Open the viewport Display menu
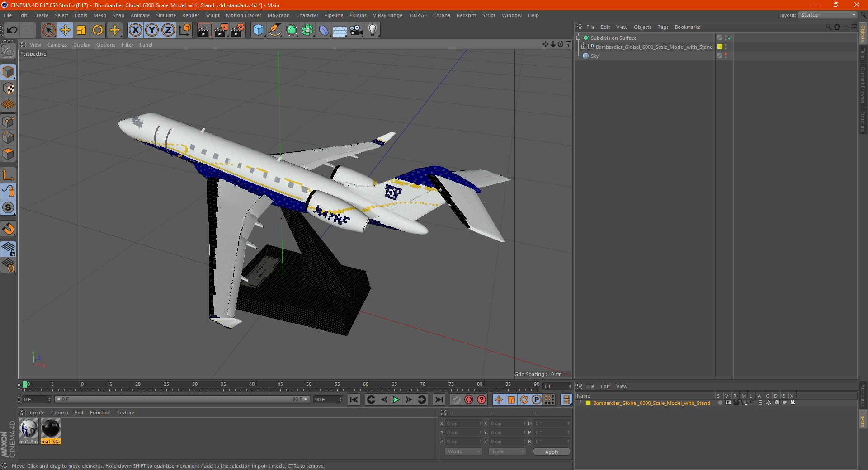This screenshot has width=868, height=470. [x=82, y=45]
